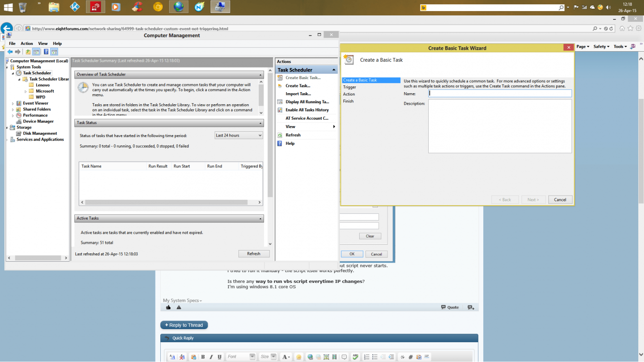Click the OK button in the background dialog
Viewport: 644px width, 362px height.
click(352, 254)
